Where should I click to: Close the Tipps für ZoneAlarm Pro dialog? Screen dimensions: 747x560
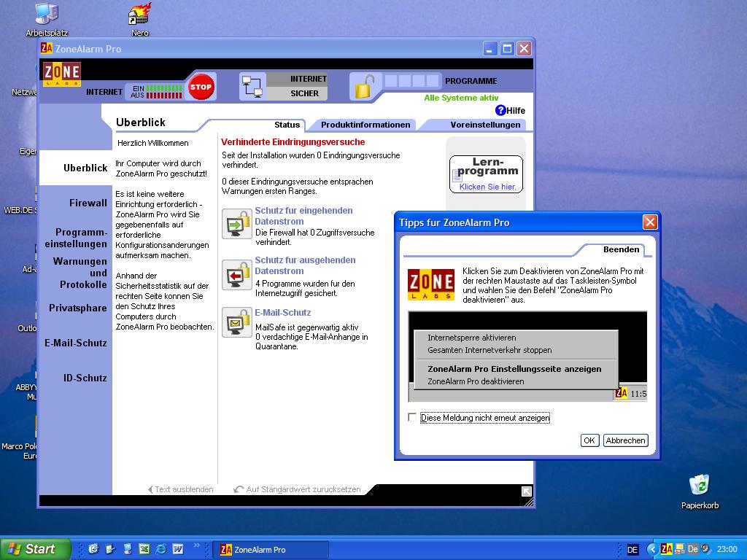(650, 222)
